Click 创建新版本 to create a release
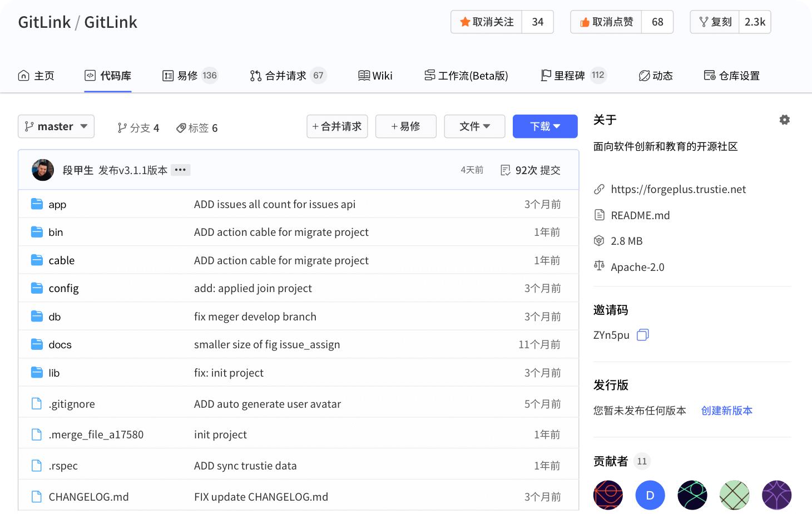 [726, 411]
